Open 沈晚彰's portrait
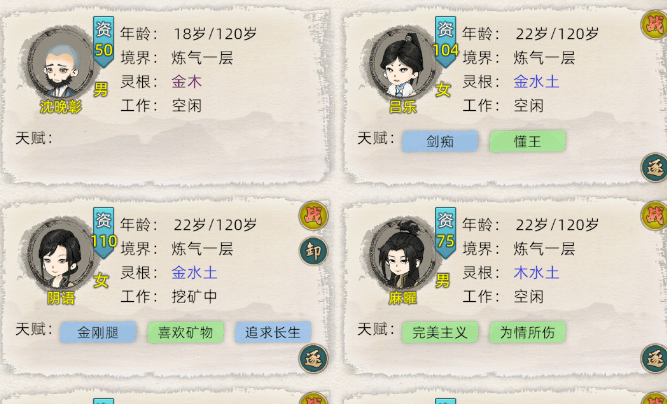The image size is (667, 404). click(61, 63)
